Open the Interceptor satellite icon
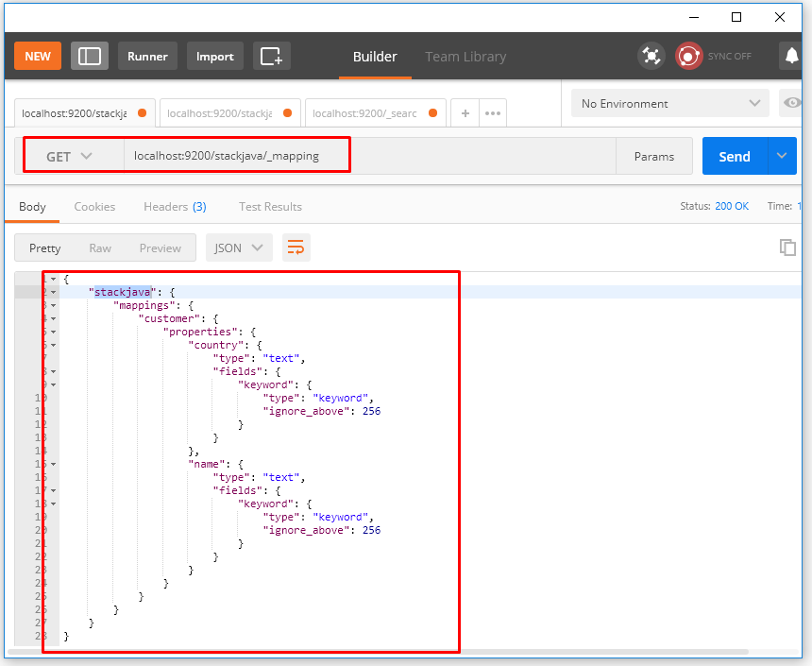 tap(651, 56)
